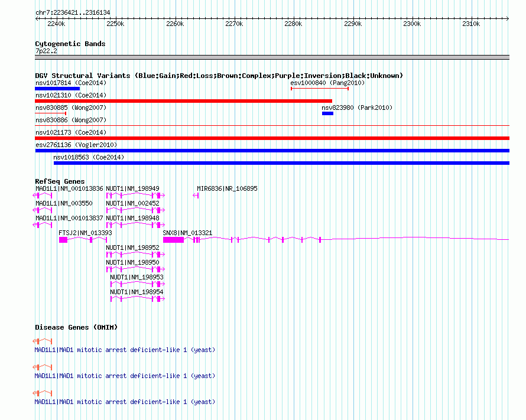This screenshot has height=420, width=526.
Task: Click the FTSJ2|NM_013393 gene label
Action: 85,233
